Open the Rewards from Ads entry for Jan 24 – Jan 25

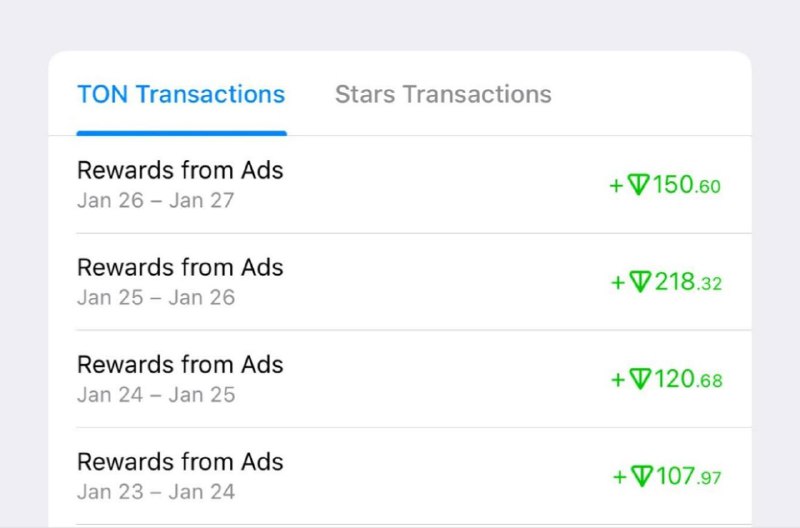[180, 364]
